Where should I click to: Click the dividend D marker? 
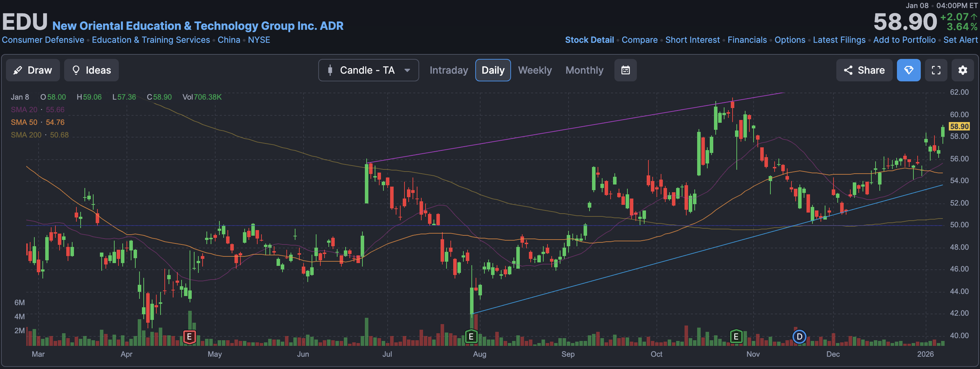click(799, 337)
